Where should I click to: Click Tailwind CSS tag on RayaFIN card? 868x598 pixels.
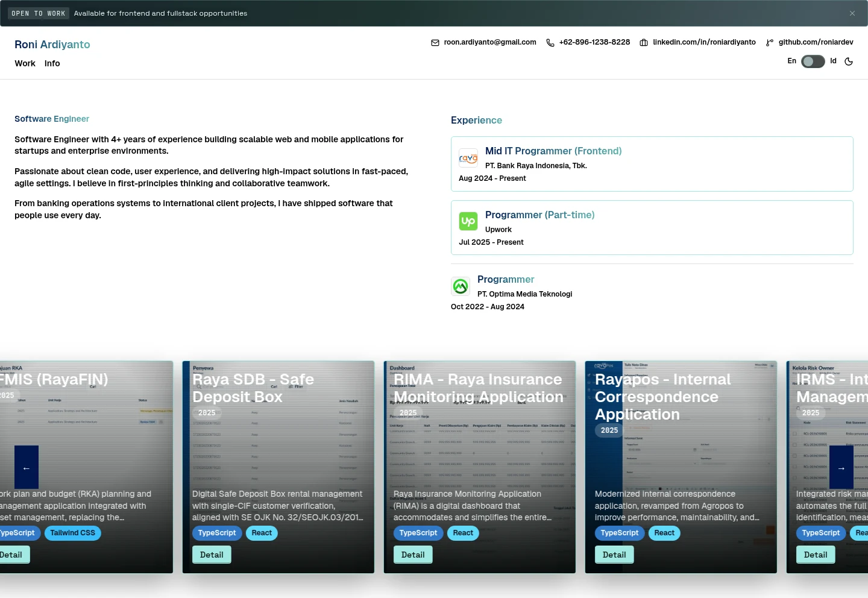[x=73, y=533]
